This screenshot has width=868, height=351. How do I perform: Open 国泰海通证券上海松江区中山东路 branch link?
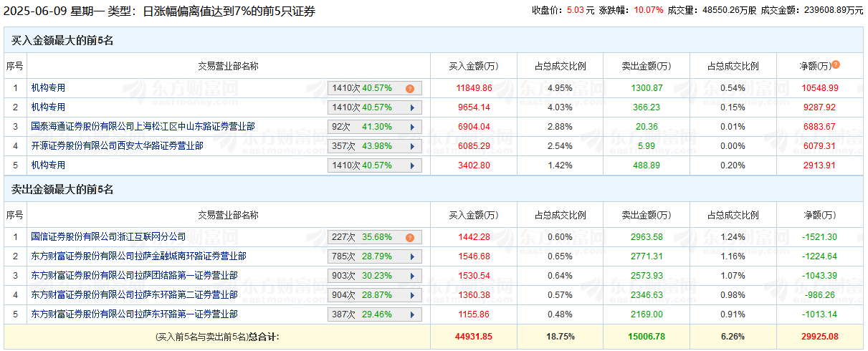[x=143, y=126]
